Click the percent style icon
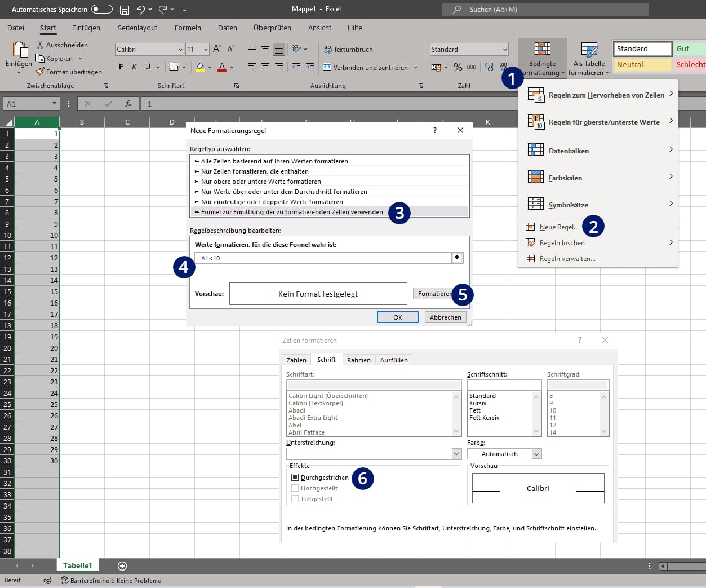 [x=458, y=67]
